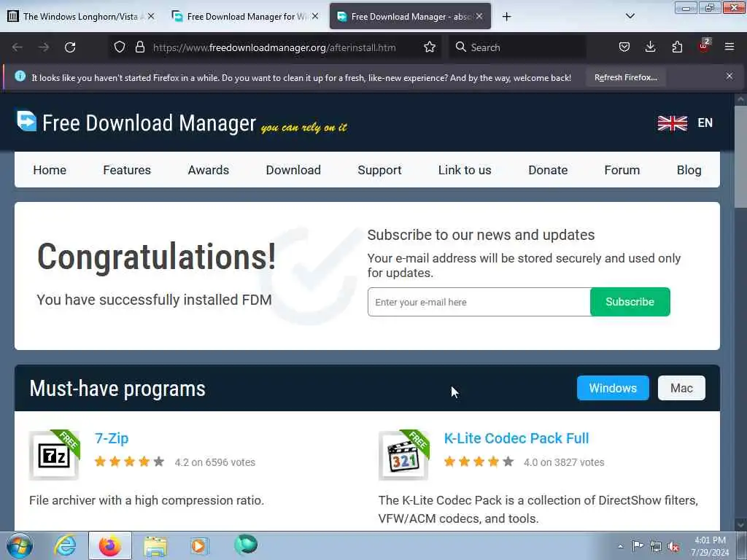Viewport: 747px width, 560px height.
Task: Click the UK flag language icon
Action: click(x=672, y=122)
